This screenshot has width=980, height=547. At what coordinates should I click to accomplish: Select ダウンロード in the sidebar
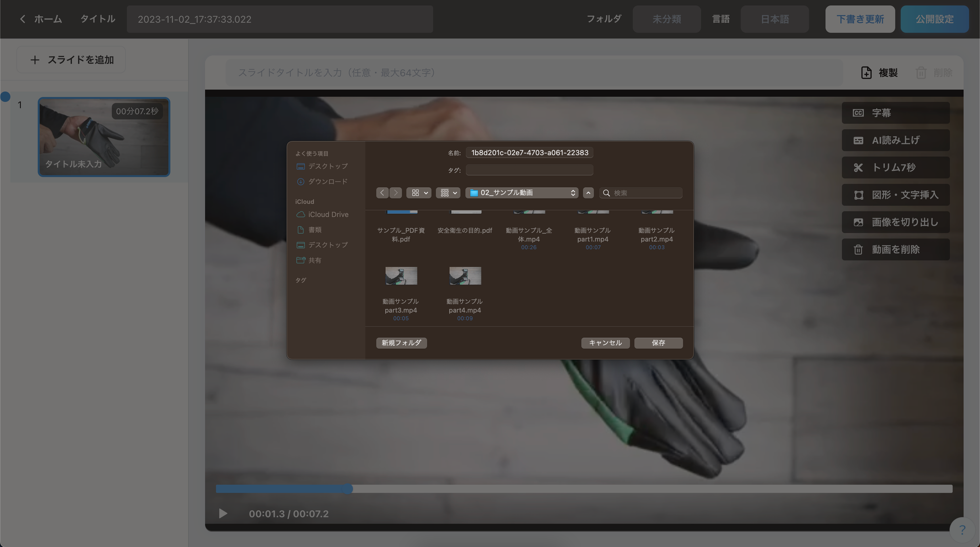[327, 182]
